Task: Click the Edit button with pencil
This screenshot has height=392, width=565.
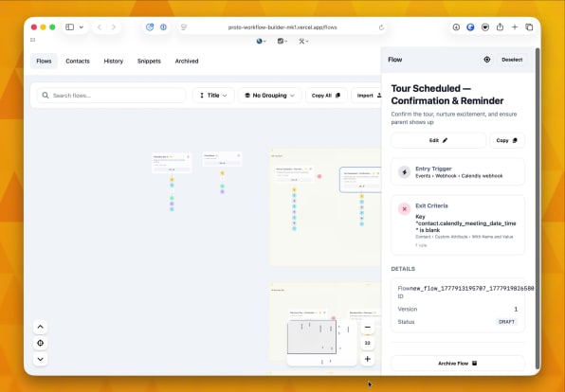Action: pos(439,140)
